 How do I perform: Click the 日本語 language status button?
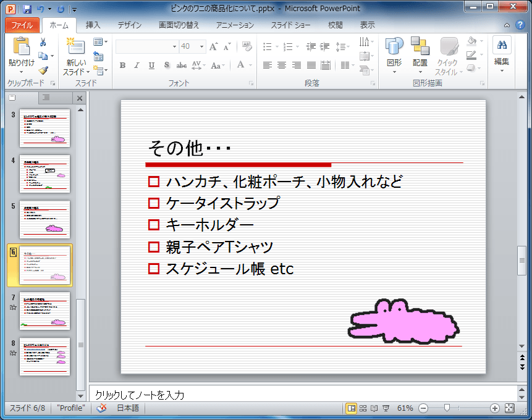click(128, 408)
